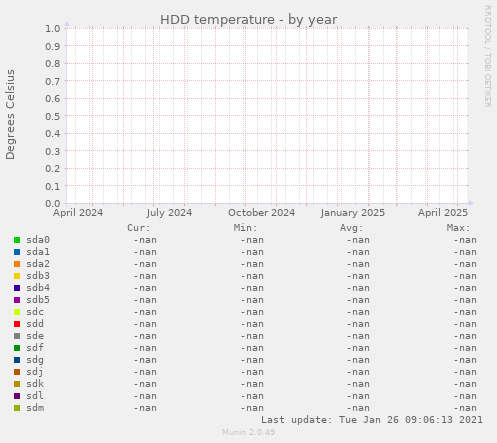The height and width of the screenshot is (443, 497).
Task: Click the 'January 2025' x-axis label
Action: (353, 213)
